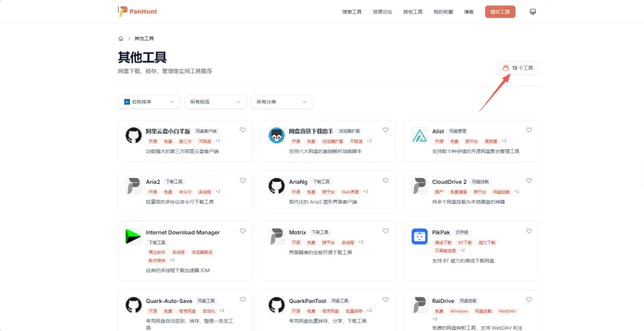The width and height of the screenshot is (644, 331).
Task: Open Internet Download Manager title
Action: pyautogui.click(x=183, y=233)
